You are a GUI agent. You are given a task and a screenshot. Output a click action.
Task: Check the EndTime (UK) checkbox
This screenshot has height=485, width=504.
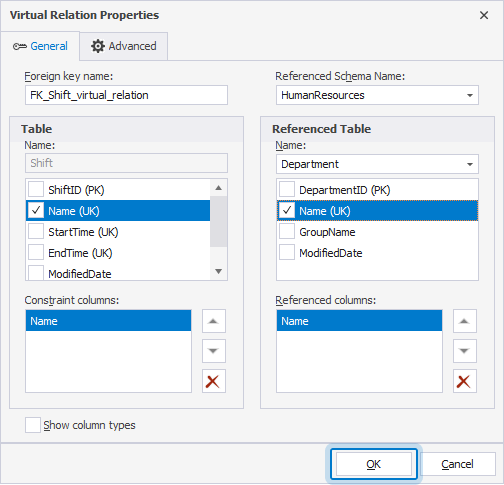click(x=36, y=253)
